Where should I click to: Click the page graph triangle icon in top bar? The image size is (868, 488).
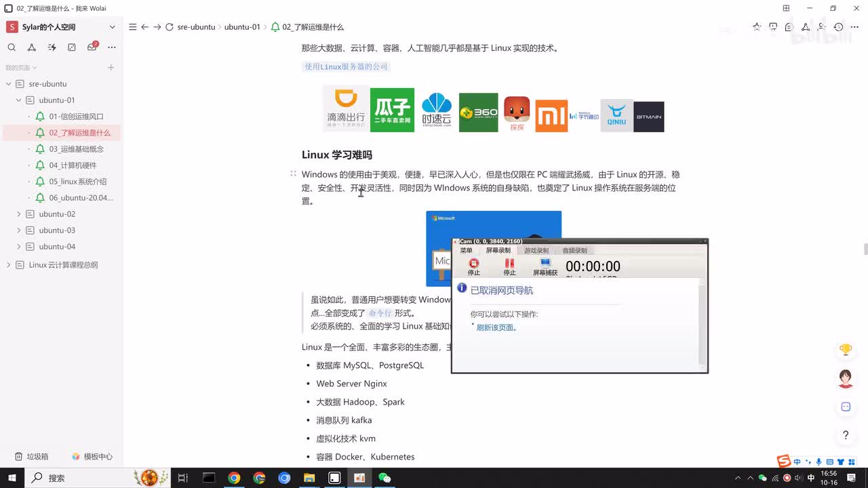[x=806, y=27]
